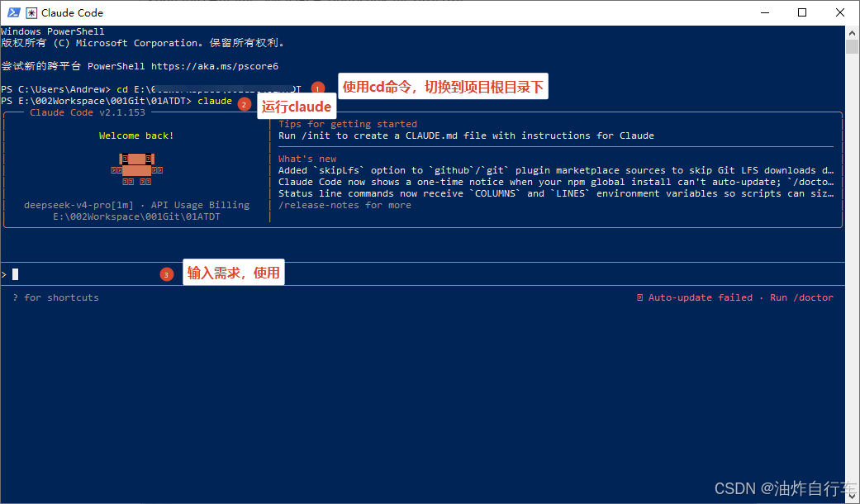Click the Claude prompt input line

click(x=422, y=274)
